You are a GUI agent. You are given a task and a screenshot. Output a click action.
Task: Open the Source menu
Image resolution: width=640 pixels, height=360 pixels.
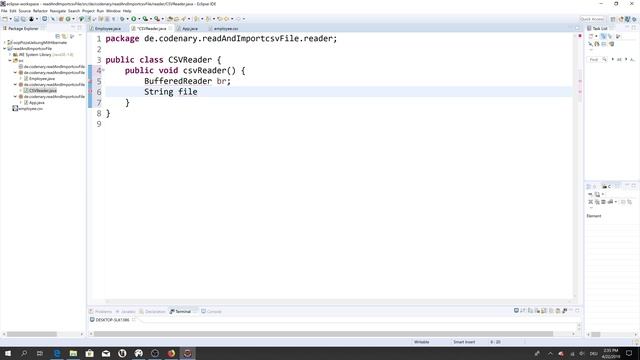coord(24,11)
